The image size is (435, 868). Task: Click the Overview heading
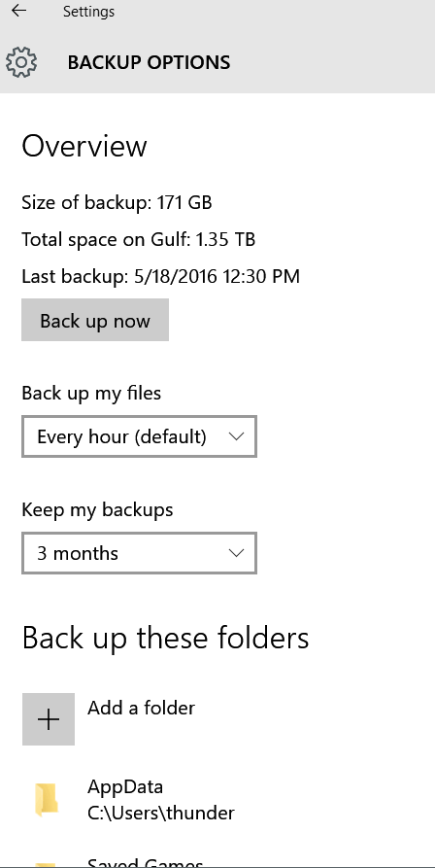[84, 146]
